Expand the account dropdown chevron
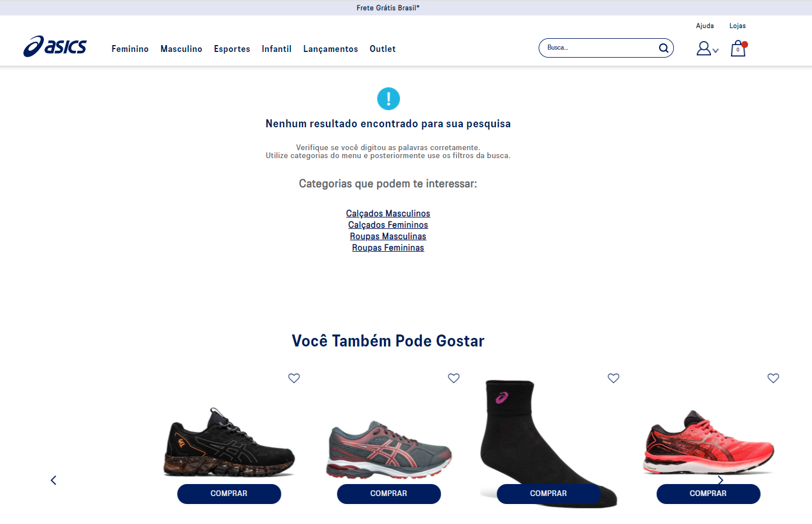This screenshot has height=524, width=812. [x=716, y=51]
